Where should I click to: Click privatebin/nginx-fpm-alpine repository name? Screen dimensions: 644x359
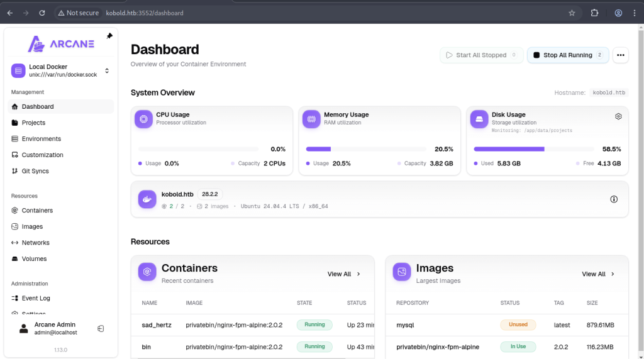pyautogui.click(x=438, y=346)
